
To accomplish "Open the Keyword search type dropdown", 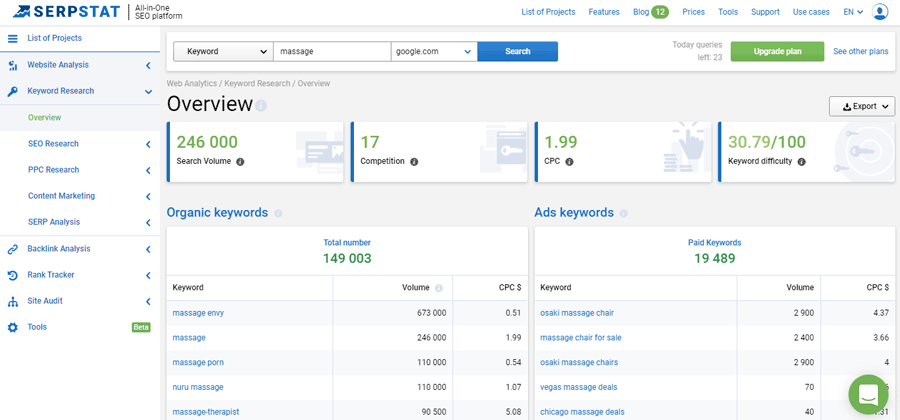I will pyautogui.click(x=223, y=51).
